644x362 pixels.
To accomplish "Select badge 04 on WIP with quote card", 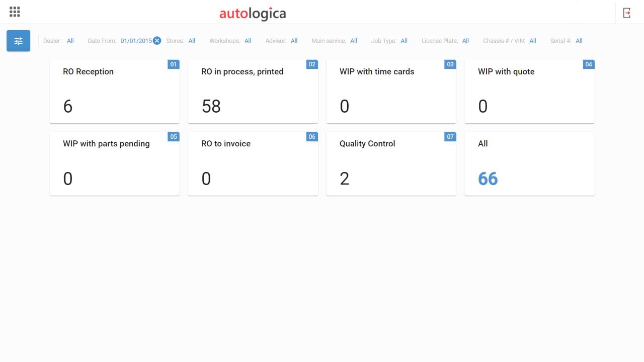I will [x=588, y=64].
